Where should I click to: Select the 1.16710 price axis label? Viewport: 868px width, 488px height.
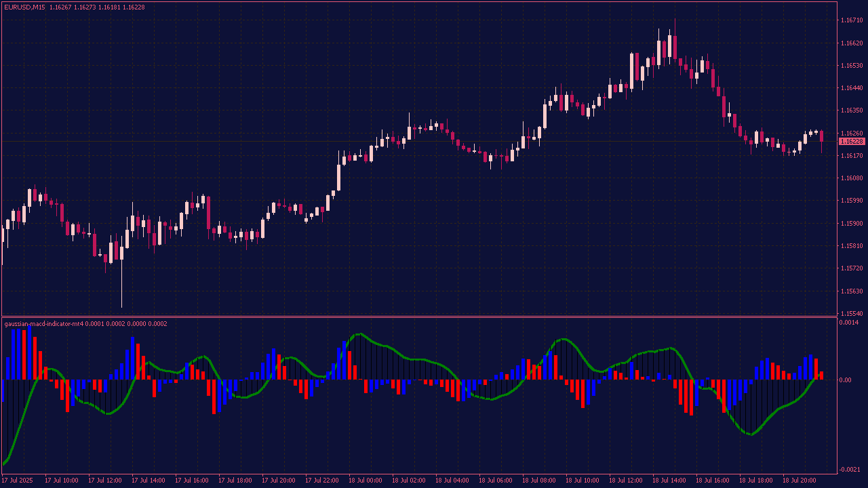pos(852,20)
